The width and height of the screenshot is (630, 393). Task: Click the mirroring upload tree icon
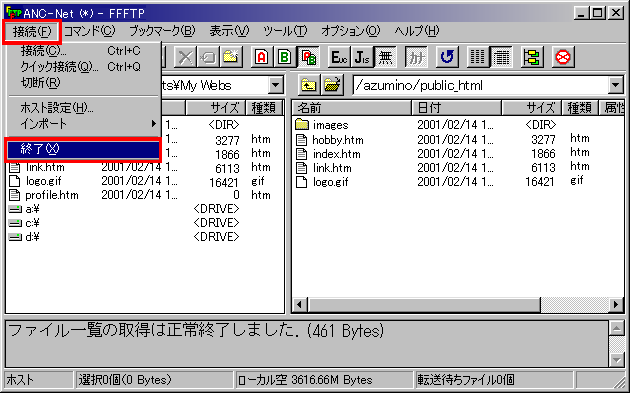tap(532, 57)
